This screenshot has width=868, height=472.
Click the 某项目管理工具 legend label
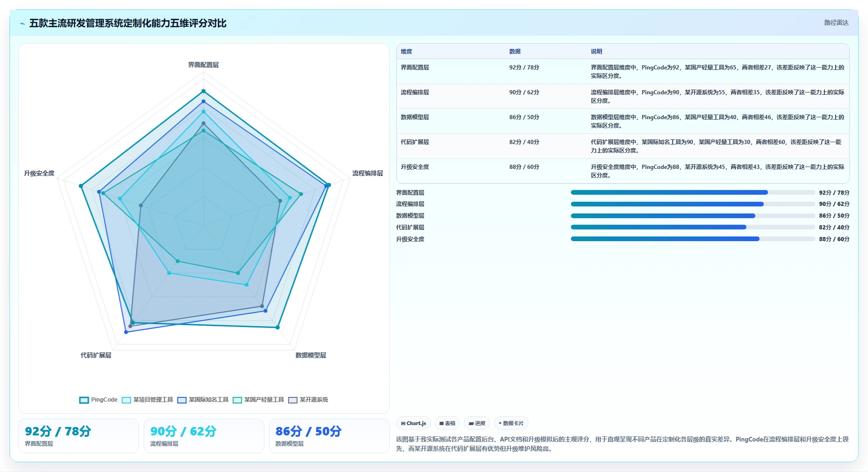(x=153, y=400)
